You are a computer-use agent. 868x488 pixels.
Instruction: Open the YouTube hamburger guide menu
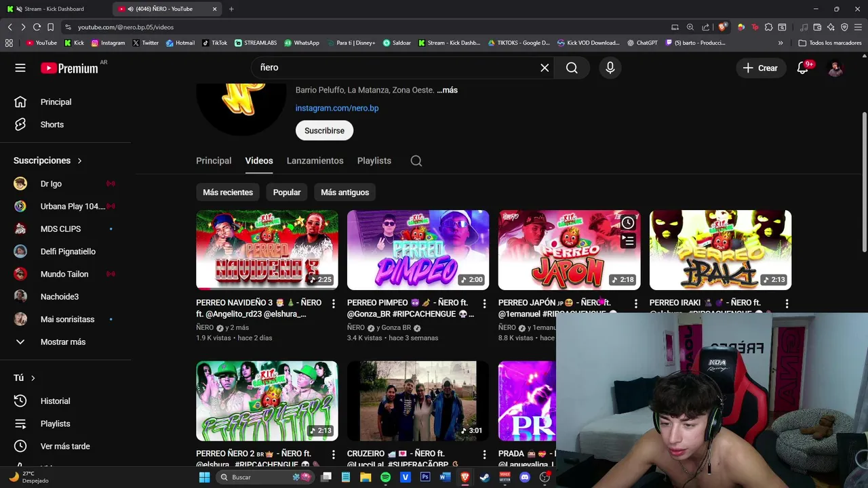[x=20, y=68]
